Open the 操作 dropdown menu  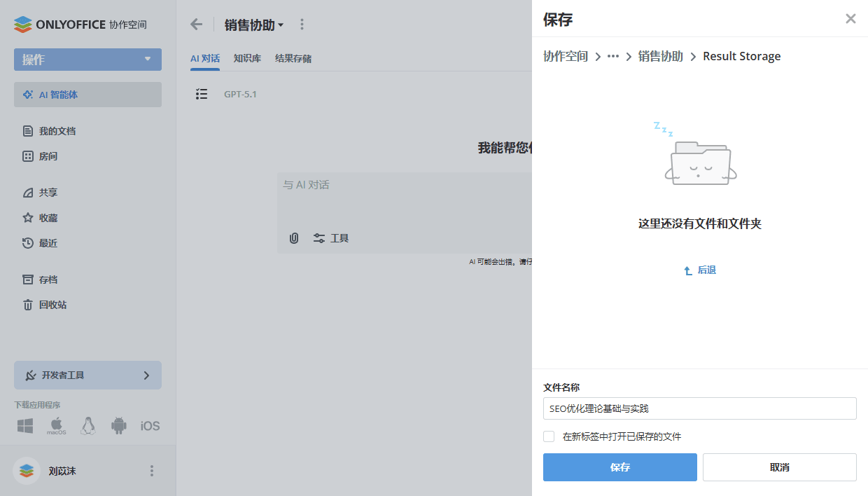pos(87,60)
